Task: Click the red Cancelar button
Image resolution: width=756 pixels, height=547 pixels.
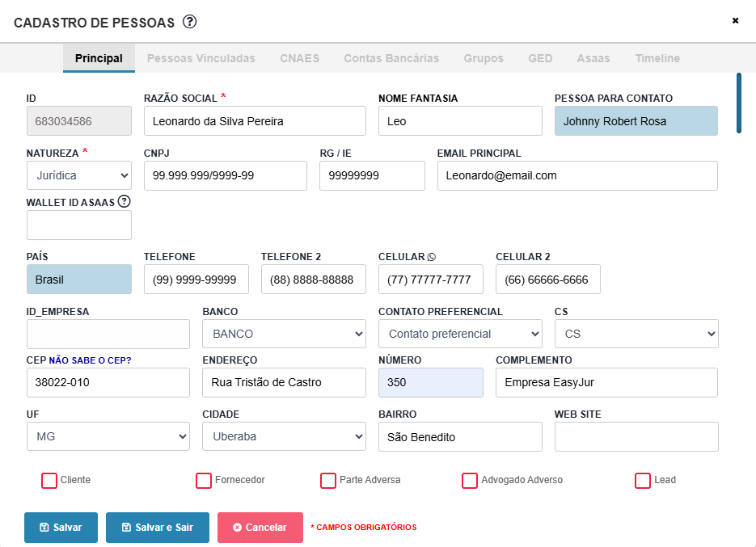Action: (x=260, y=528)
